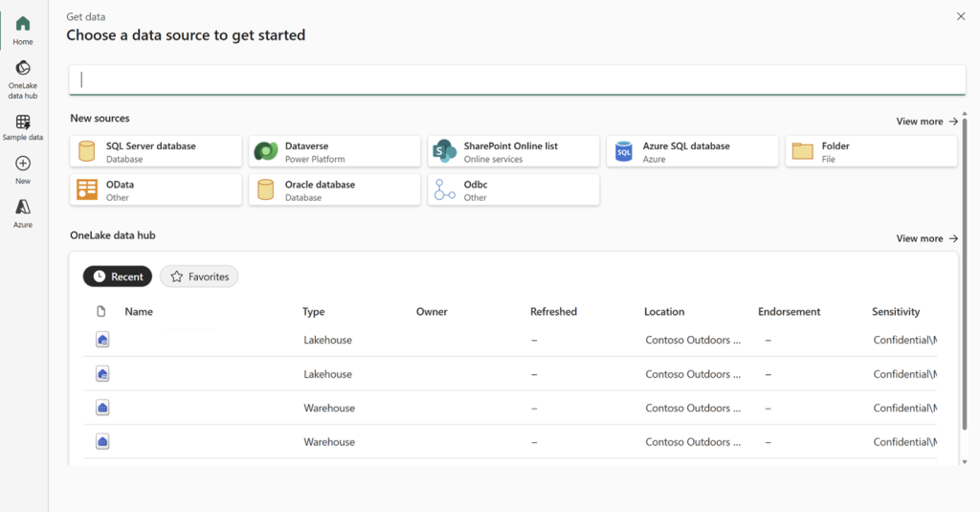The width and height of the screenshot is (980, 512).
Task: Click the vertical scrollbar thumb
Action: [x=965, y=274]
